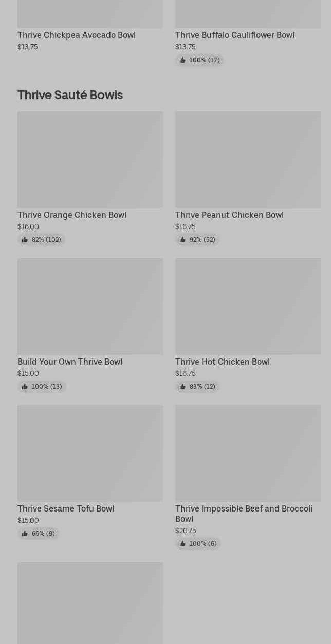Viewport: 331px width, 644px height.
Task: Open the partially visible bottom item thumbnail
Action: click(x=90, y=603)
